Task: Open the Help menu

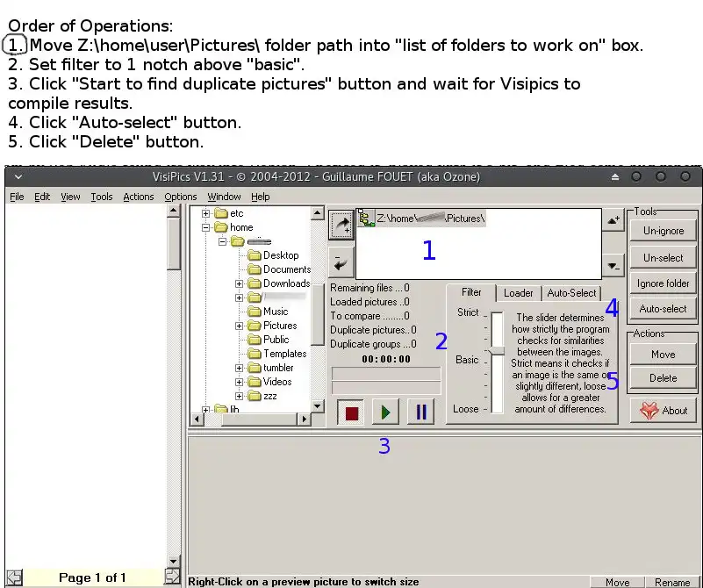Action: [x=260, y=197]
